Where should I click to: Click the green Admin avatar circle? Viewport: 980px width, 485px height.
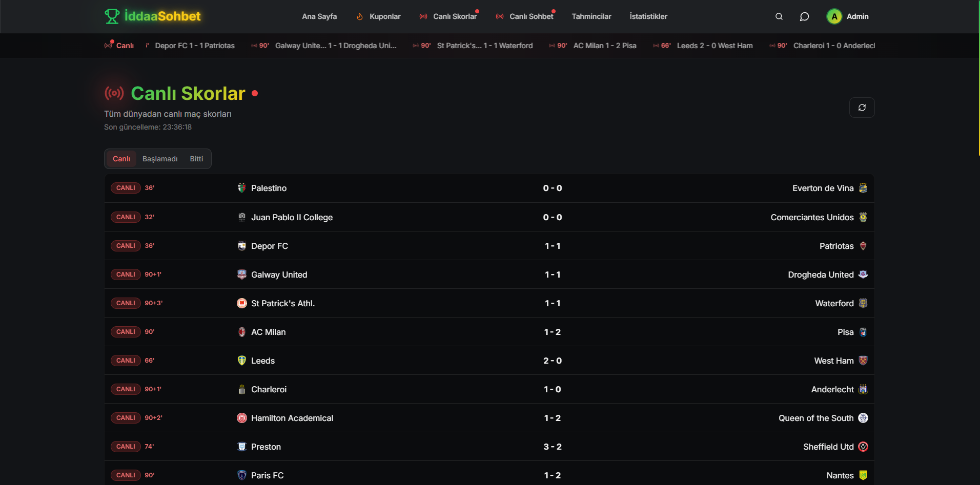pos(834,16)
